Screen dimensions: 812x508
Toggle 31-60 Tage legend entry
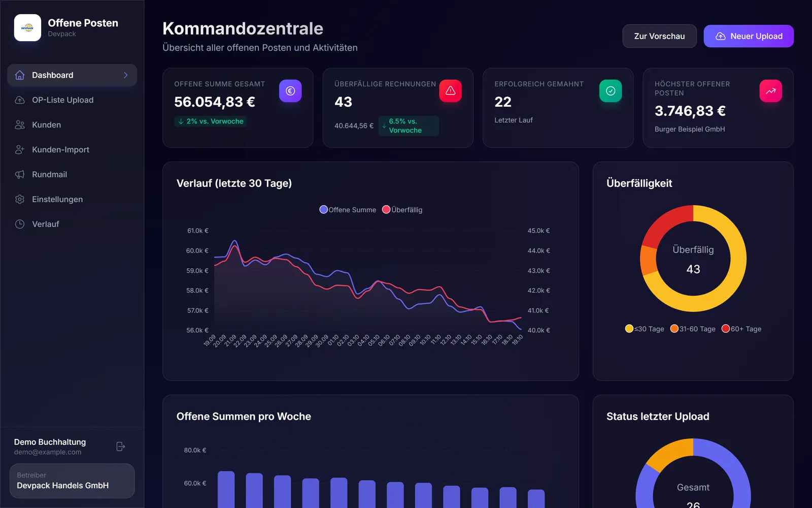(693, 329)
